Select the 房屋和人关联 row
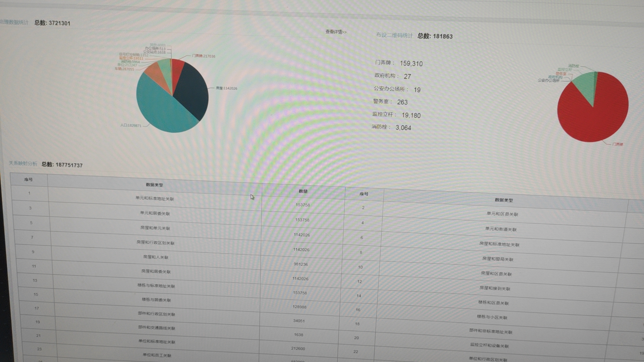The width and height of the screenshot is (644, 362). pyautogui.click(x=156, y=257)
